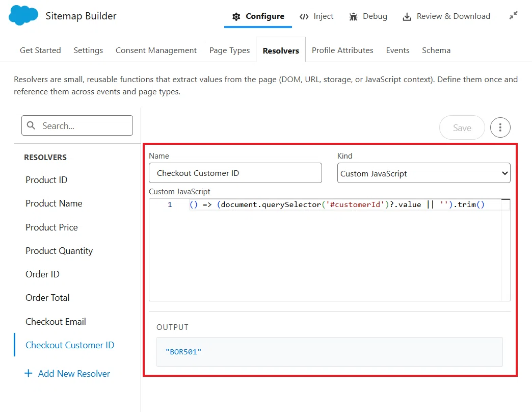The image size is (532, 412).
Task: Go to Profile Attributes tab
Action: (342, 50)
